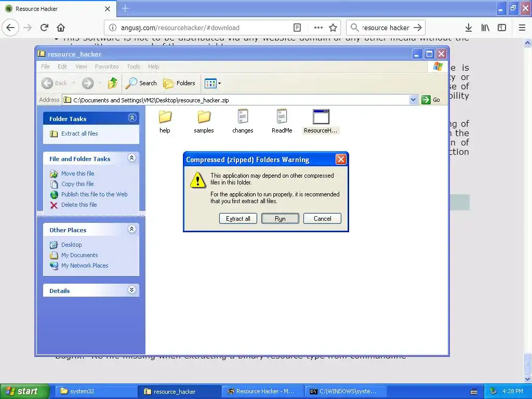Click Firefox back arrow button
The image size is (532, 399).
click(10, 28)
